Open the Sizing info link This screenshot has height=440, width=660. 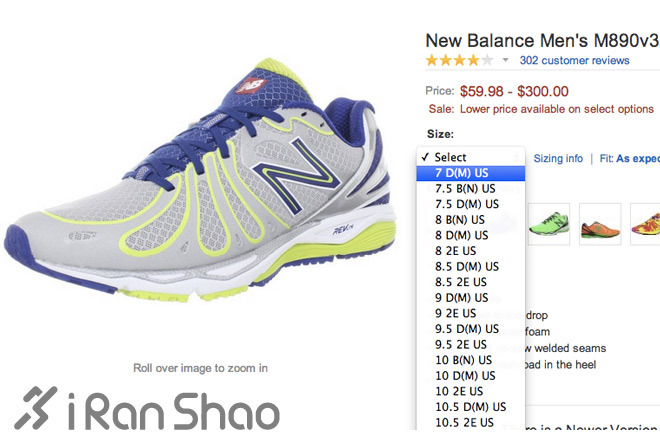(x=558, y=158)
